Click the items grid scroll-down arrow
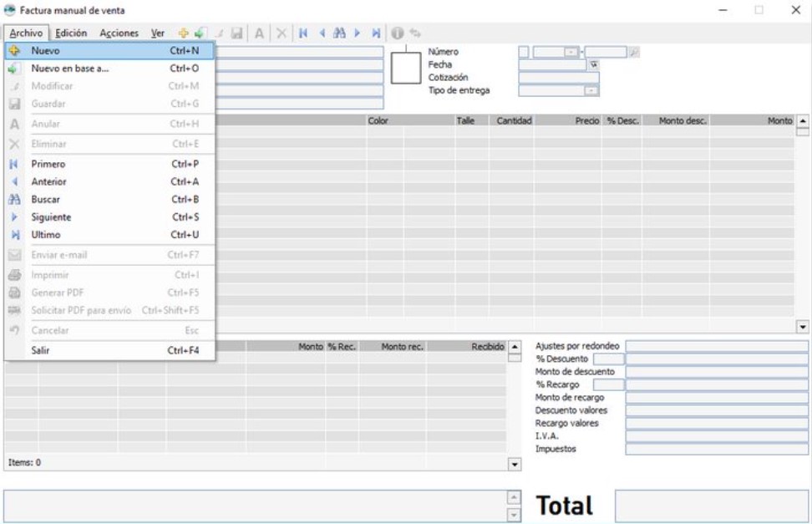812x524 pixels. pos(803,328)
